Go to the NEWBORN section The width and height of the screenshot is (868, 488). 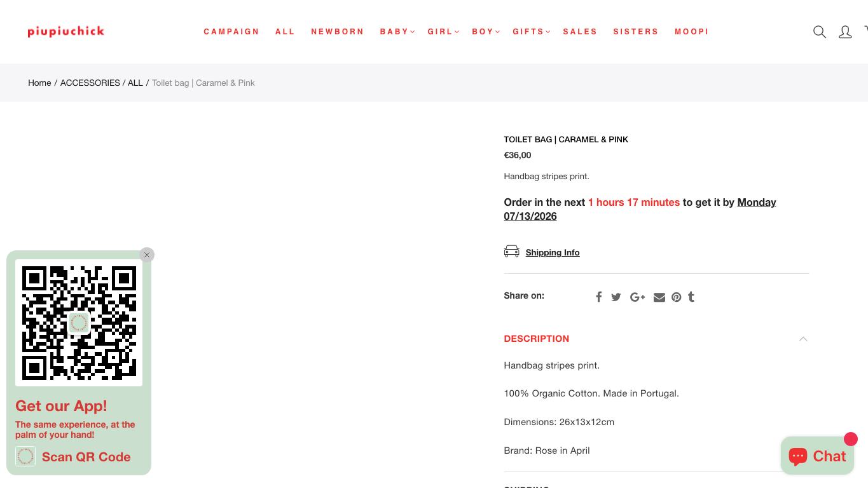(x=338, y=32)
